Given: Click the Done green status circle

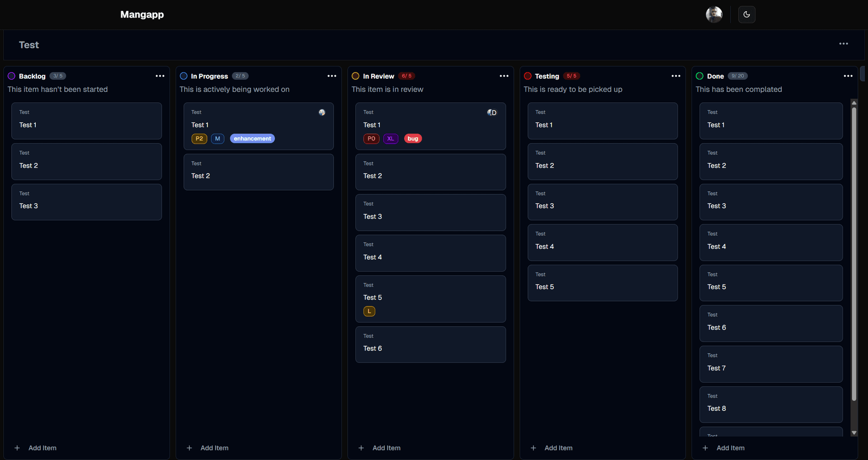Looking at the screenshot, I should point(699,76).
